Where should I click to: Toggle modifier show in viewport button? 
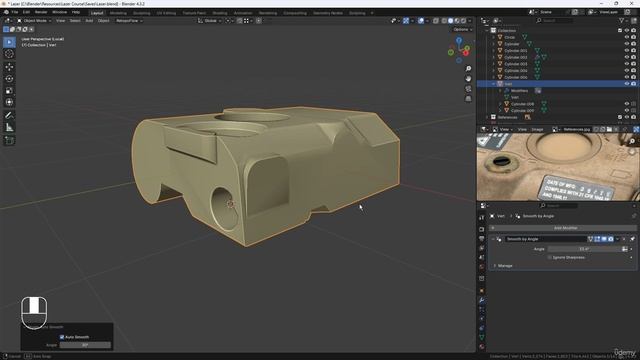[x=604, y=239]
